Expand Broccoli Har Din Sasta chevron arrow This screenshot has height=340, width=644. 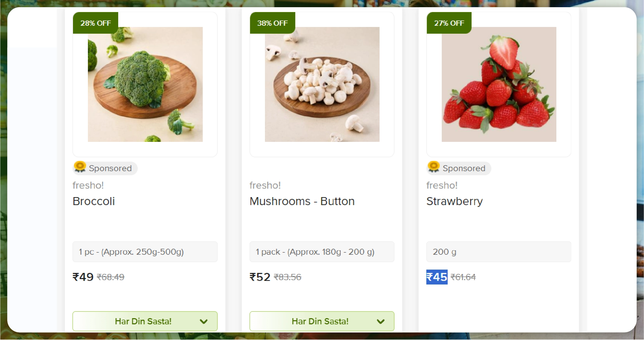click(x=204, y=321)
